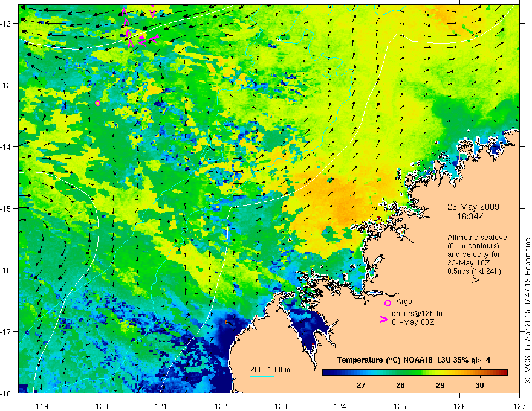Click the Argo float marker near 120°E, 13°S
The height and width of the screenshot is (411, 532).
point(98,103)
